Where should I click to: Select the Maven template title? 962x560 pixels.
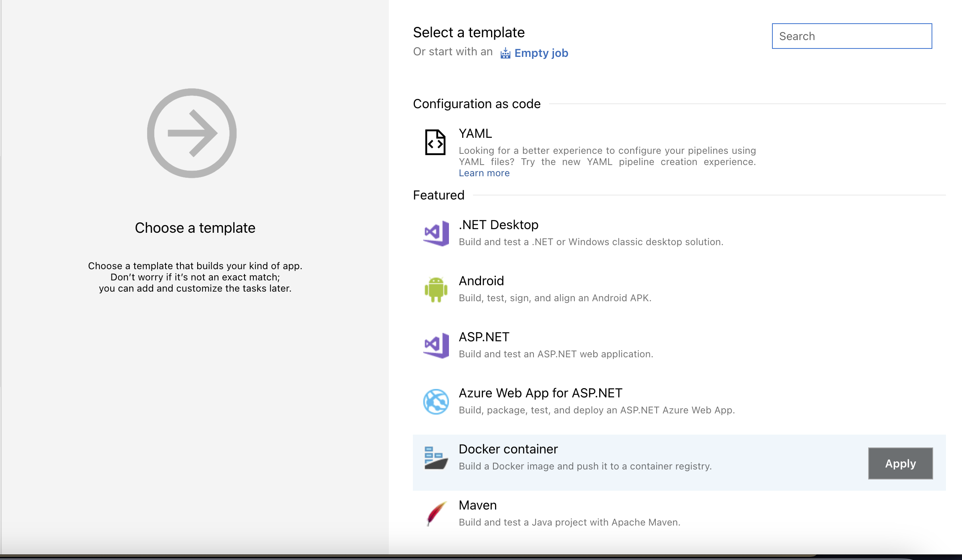coord(477,505)
